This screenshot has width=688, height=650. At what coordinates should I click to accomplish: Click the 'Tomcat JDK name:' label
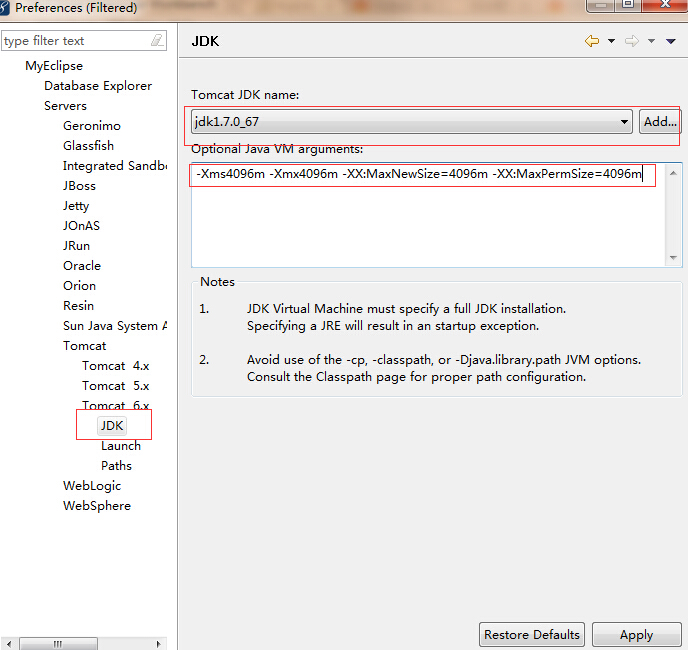245,95
